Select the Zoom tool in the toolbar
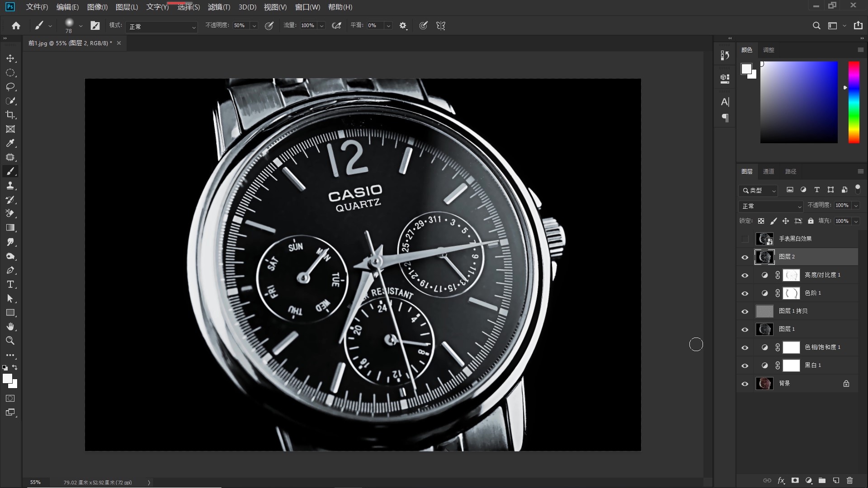The image size is (868, 488). click(10, 341)
